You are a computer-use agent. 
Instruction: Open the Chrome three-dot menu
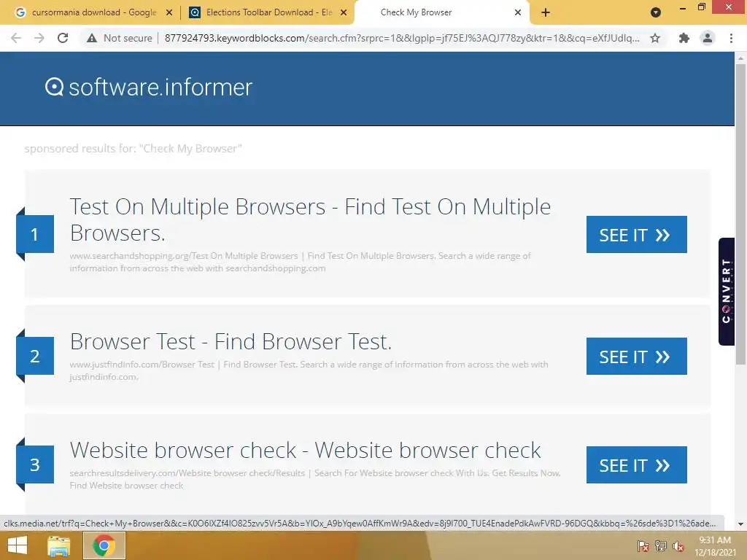[731, 38]
